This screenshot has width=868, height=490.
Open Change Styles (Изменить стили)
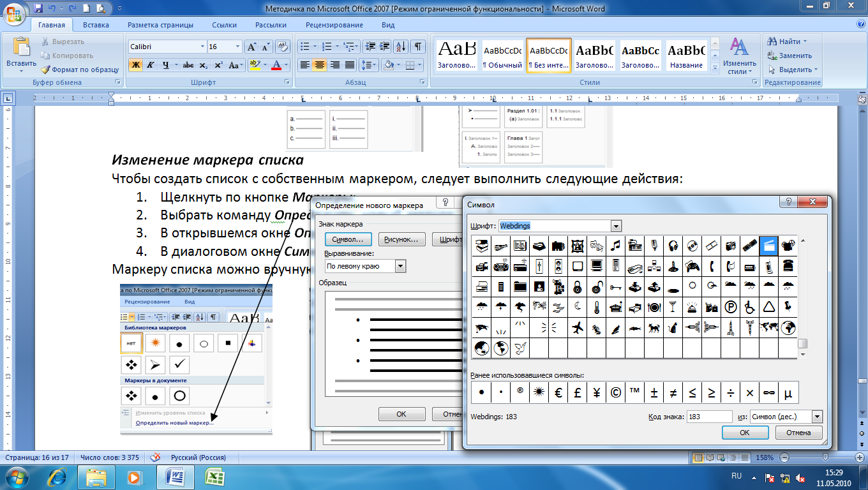(740, 56)
